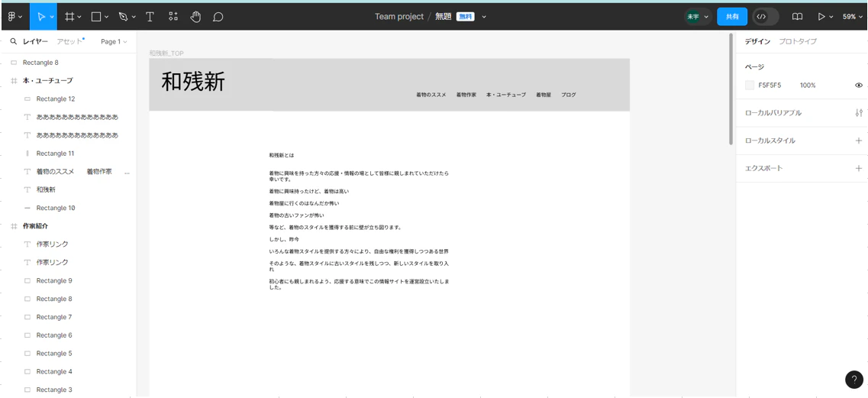Click the large 和残新 heading on canvas
Image resolution: width=868 pixels, height=398 pixels.
click(193, 82)
